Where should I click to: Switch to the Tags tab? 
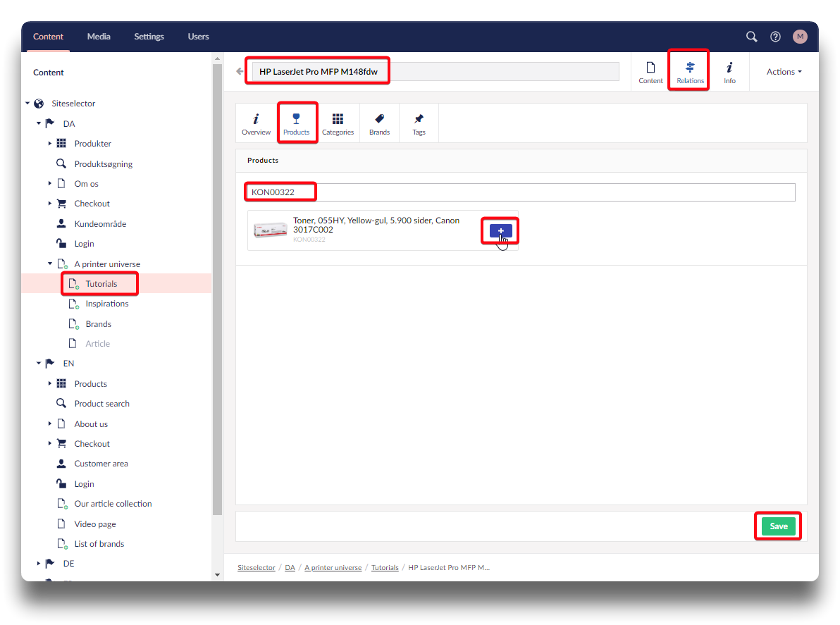419,123
